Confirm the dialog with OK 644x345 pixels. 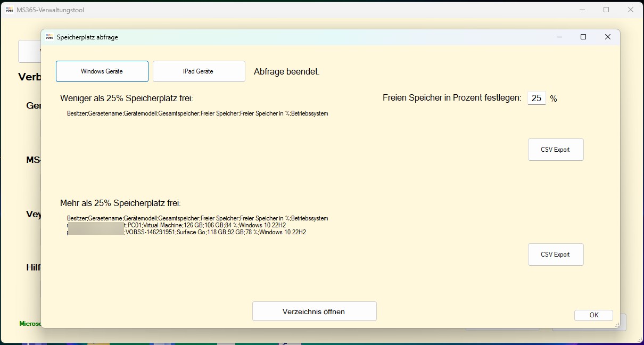coord(593,315)
